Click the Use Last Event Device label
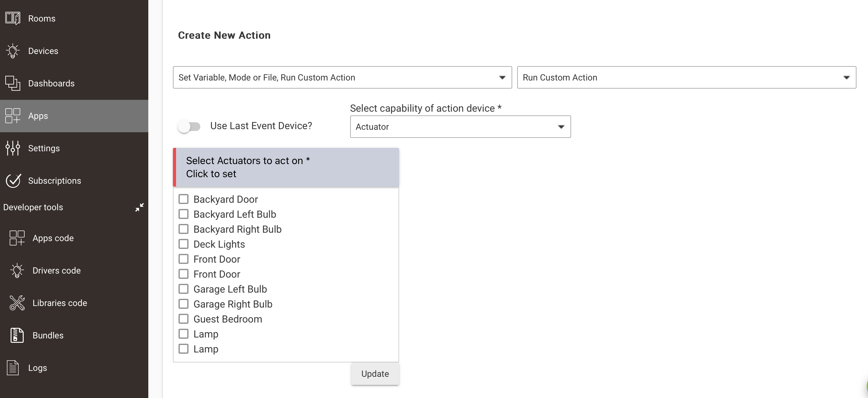The image size is (868, 398). click(261, 126)
